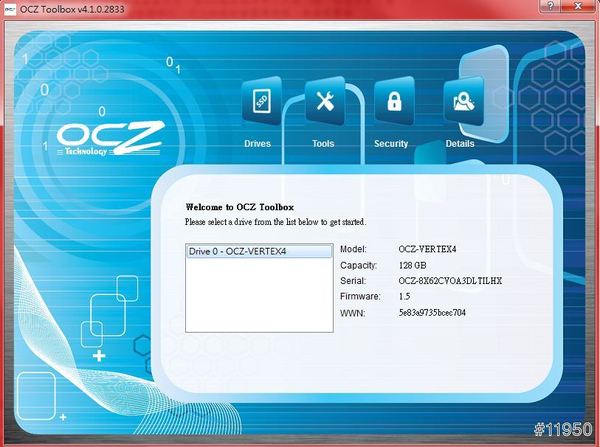The image size is (600, 447).
Task: Open the Security padlock icon
Action: pyautogui.click(x=395, y=101)
